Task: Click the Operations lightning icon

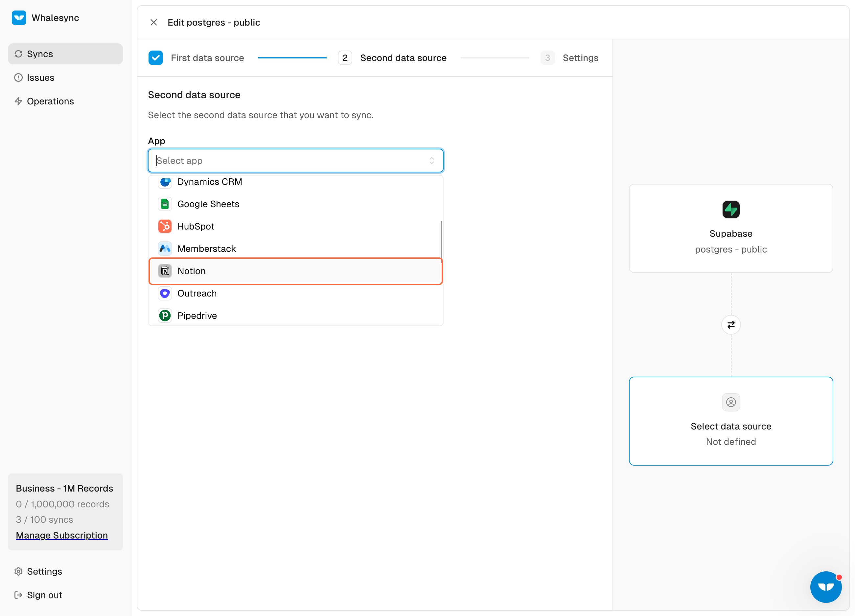Action: pos(18,101)
